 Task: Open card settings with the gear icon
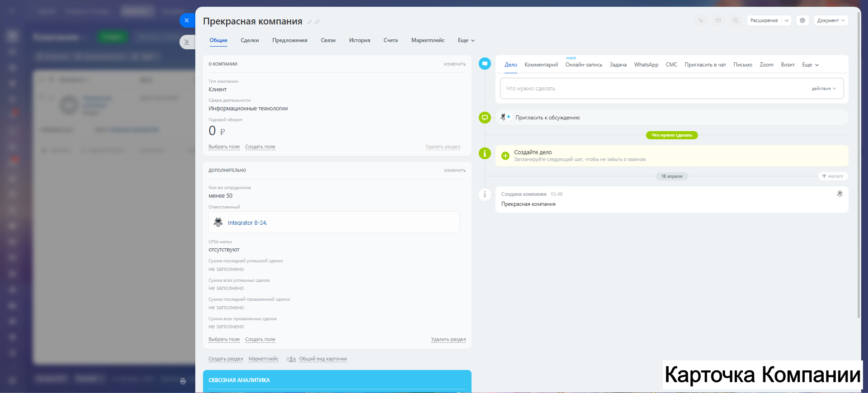(x=802, y=20)
